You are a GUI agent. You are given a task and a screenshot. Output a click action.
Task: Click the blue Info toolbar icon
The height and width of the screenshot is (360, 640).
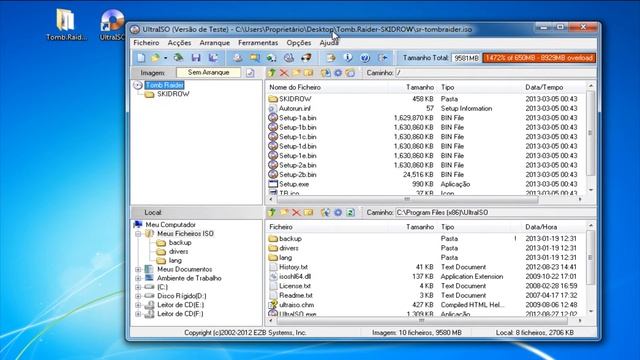click(348, 58)
